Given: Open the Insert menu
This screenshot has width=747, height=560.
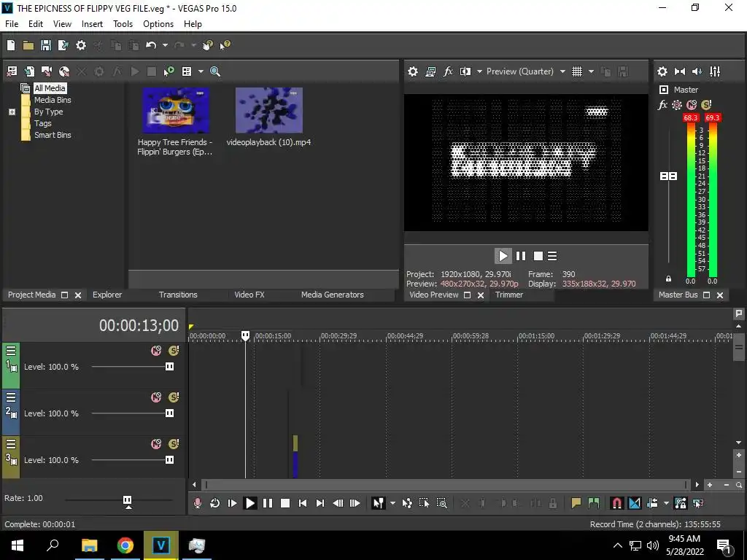Looking at the screenshot, I should pos(92,24).
